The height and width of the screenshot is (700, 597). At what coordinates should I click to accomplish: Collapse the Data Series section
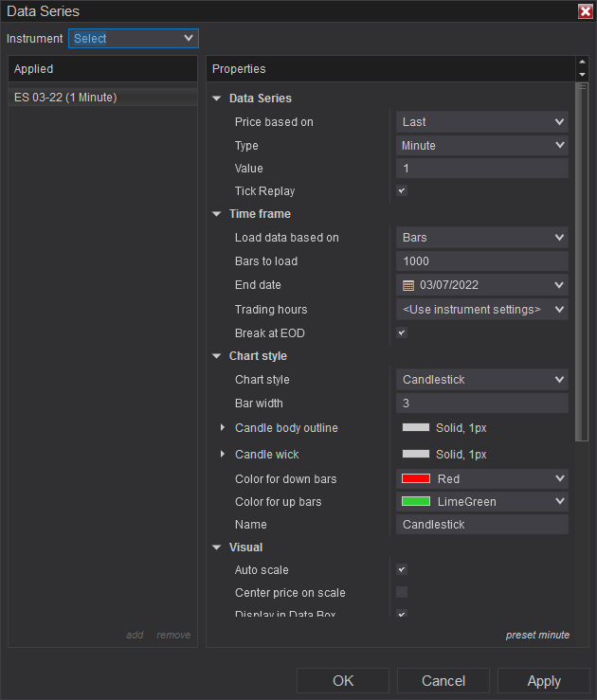pos(217,99)
